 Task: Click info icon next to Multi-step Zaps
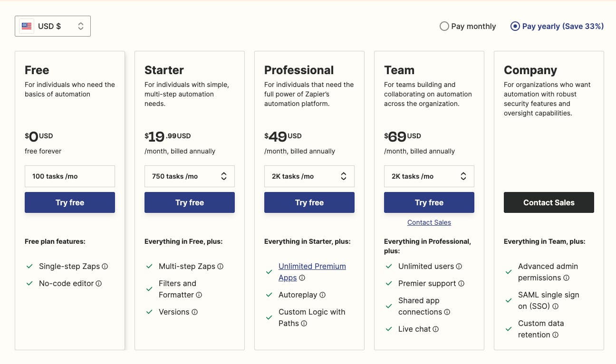(x=221, y=267)
